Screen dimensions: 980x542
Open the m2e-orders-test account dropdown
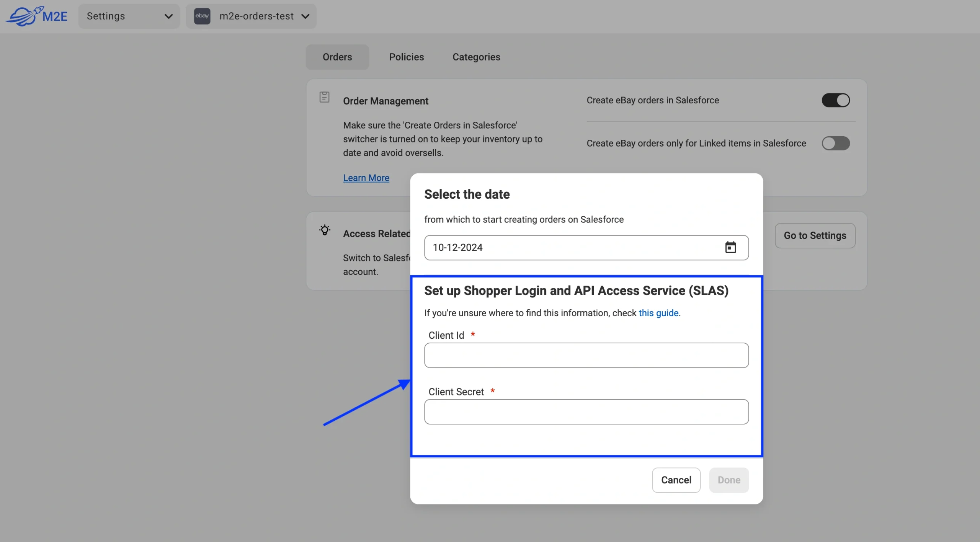pos(256,16)
